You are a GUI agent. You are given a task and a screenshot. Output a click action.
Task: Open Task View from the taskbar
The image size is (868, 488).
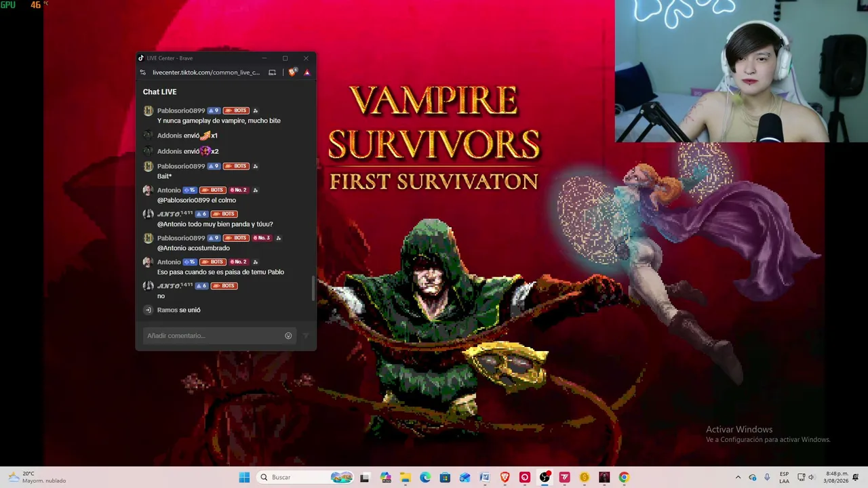click(x=364, y=477)
